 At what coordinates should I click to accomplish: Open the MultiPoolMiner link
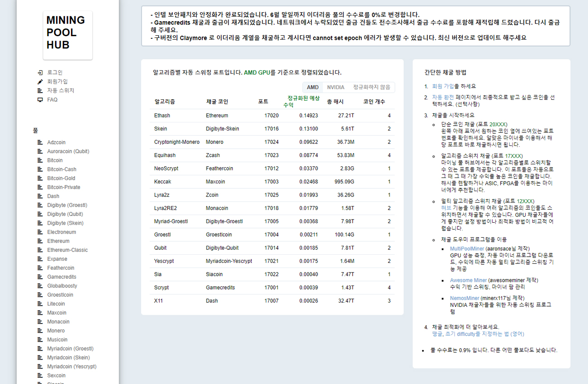point(467,248)
